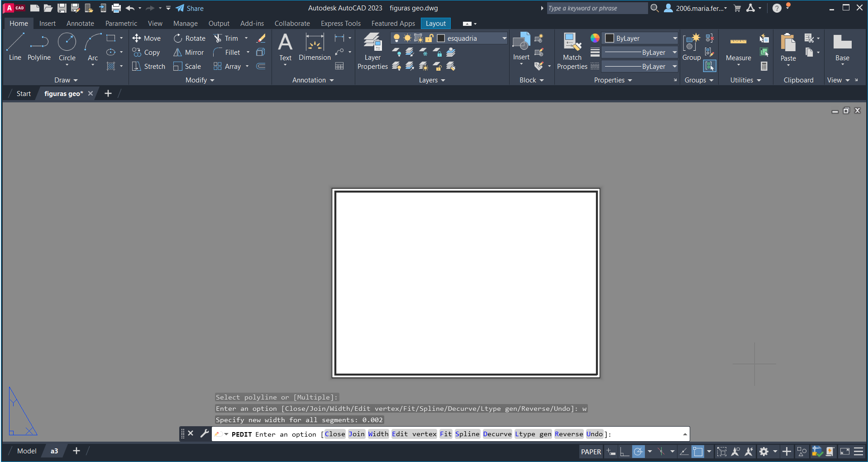Expand the Modify panel
Image resolution: width=868 pixels, height=462 pixels.
click(200, 80)
